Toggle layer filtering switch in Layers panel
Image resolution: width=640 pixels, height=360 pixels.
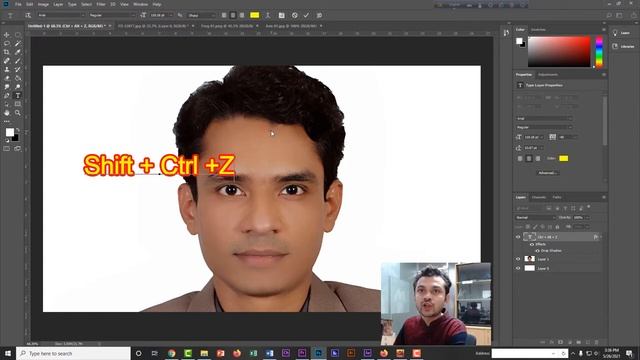click(x=589, y=207)
